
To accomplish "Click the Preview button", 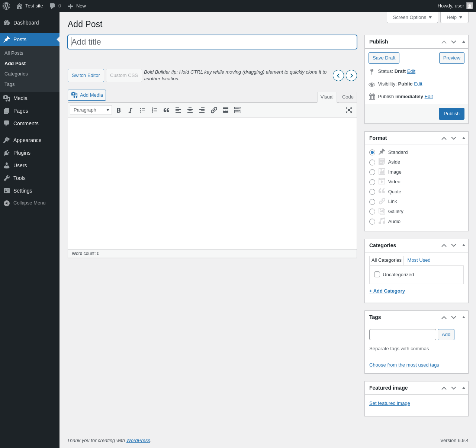I will pos(452,58).
